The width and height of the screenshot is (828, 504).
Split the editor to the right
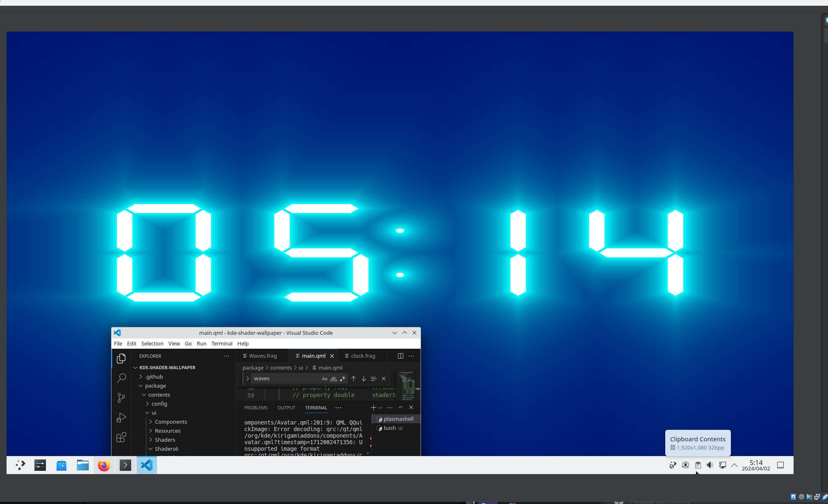coord(400,356)
